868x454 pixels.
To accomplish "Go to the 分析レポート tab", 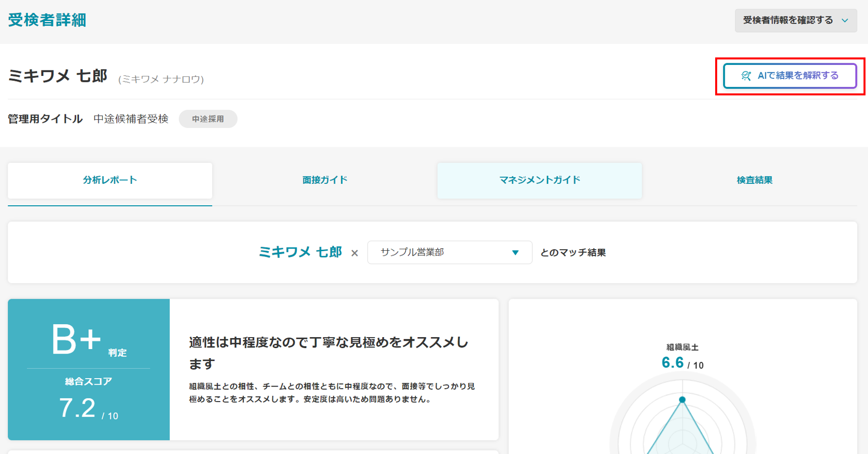I will click(x=110, y=180).
